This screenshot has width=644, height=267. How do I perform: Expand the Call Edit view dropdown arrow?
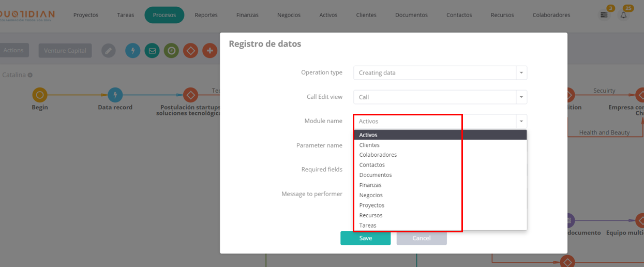pos(521,97)
